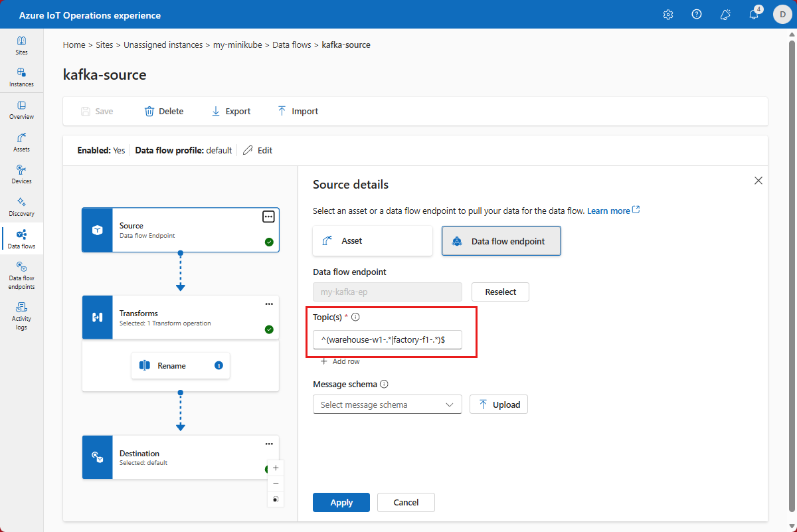This screenshot has width=797, height=532.
Task: Go to Instances in the sidebar
Action: click(x=21, y=77)
